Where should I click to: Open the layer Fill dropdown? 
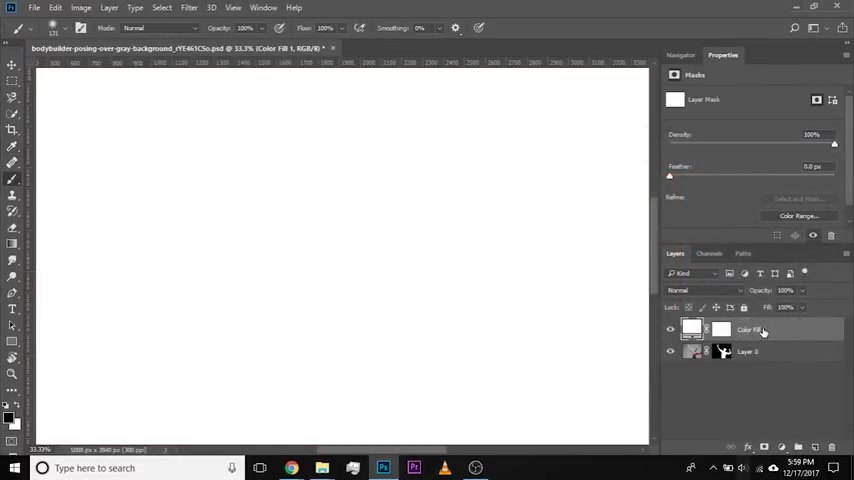click(x=802, y=307)
